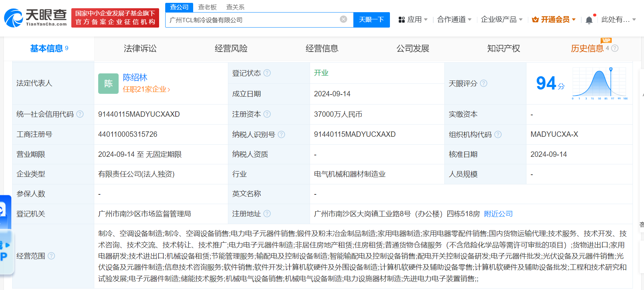Open the 基本信息 tab
644x290 pixels.
point(49,48)
